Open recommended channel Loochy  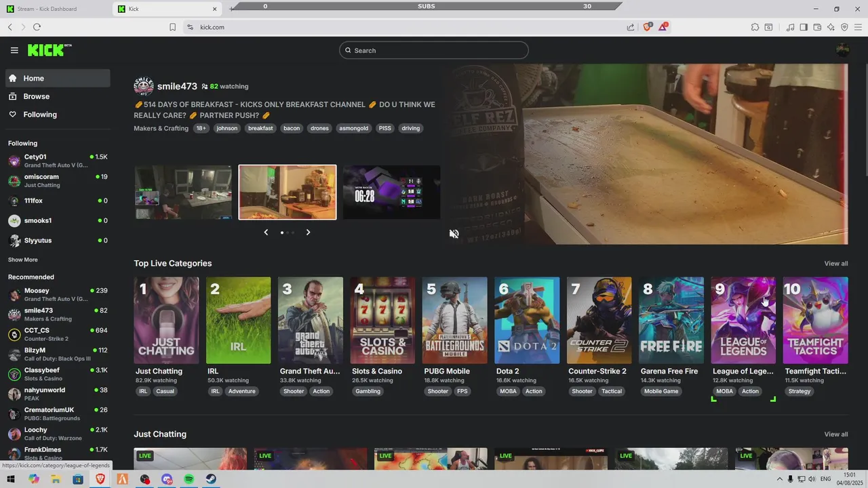[58, 434]
